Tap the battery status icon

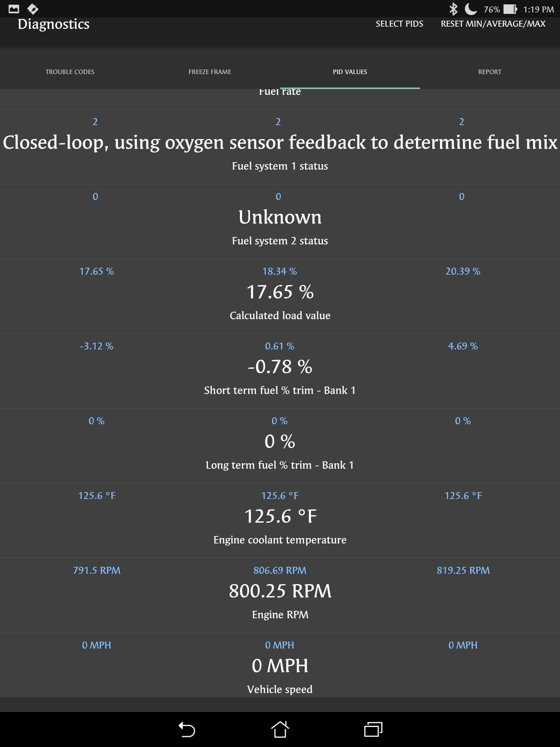(510, 9)
